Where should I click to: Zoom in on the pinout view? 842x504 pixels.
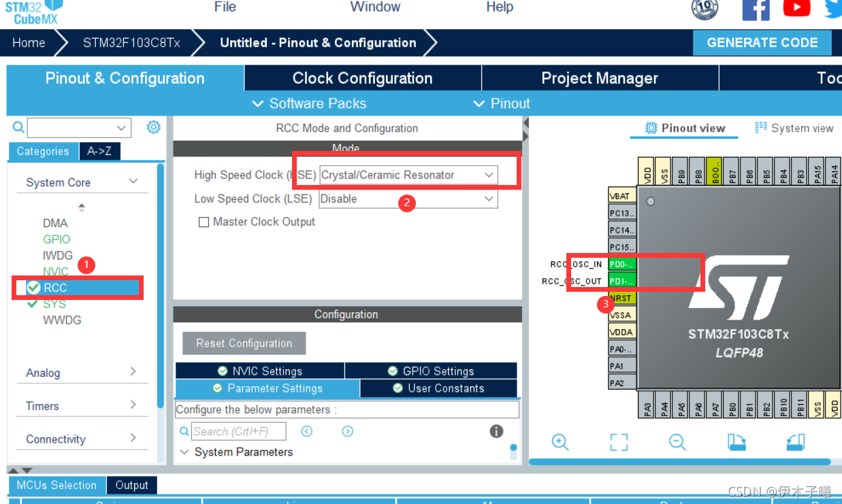click(x=560, y=442)
